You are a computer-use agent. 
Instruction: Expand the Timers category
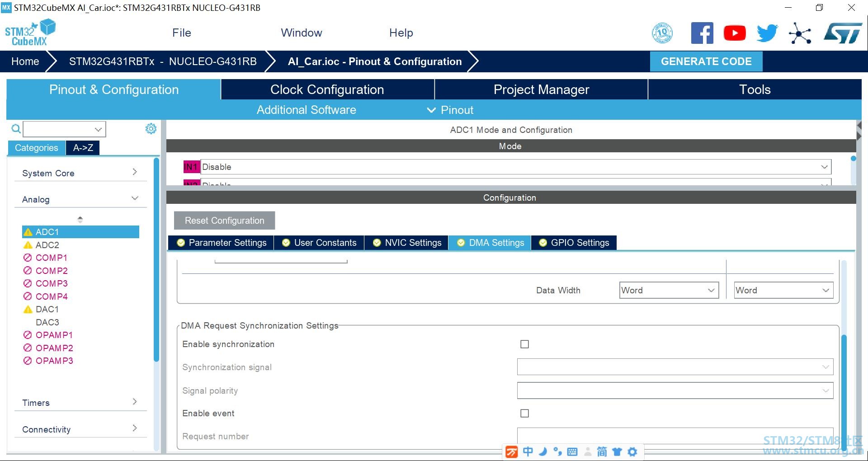coord(80,402)
